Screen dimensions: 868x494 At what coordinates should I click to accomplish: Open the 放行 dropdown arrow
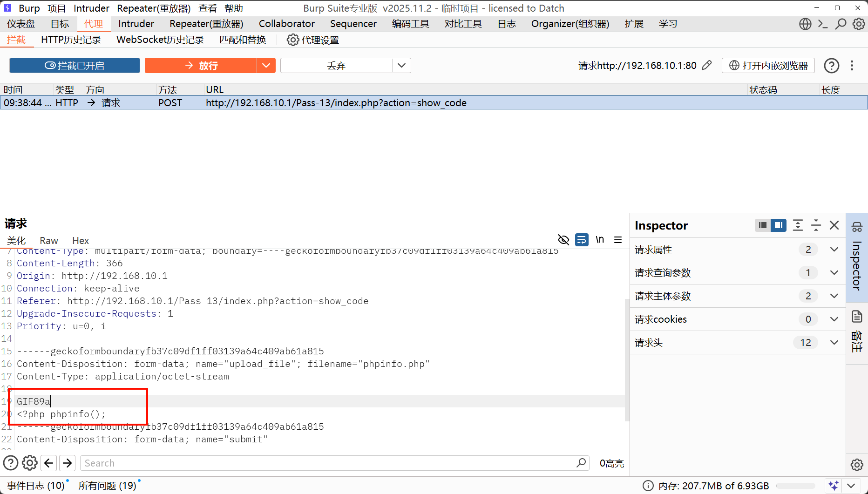click(266, 66)
